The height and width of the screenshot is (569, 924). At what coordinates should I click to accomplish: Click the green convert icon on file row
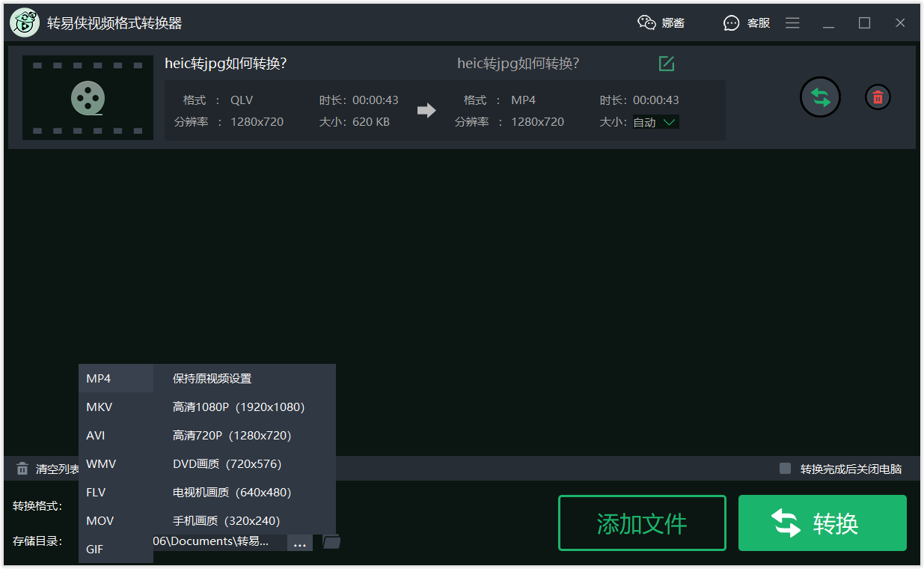click(x=820, y=97)
